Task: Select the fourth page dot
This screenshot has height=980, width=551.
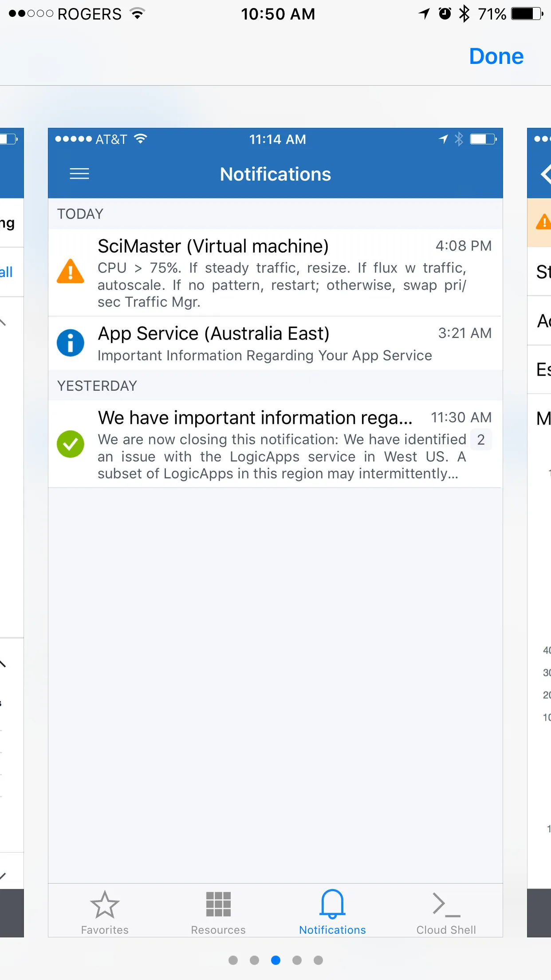Action: [297, 960]
